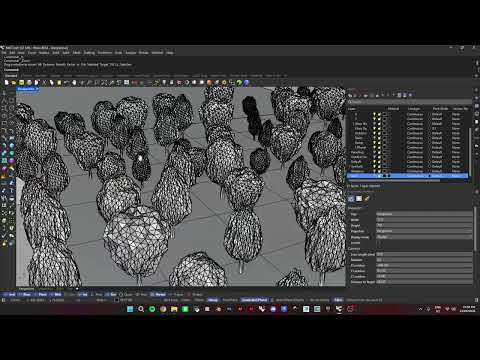Click Filter in status bar
Image resolution: width=480 pixels, height=360 pixels.
click(x=338, y=300)
